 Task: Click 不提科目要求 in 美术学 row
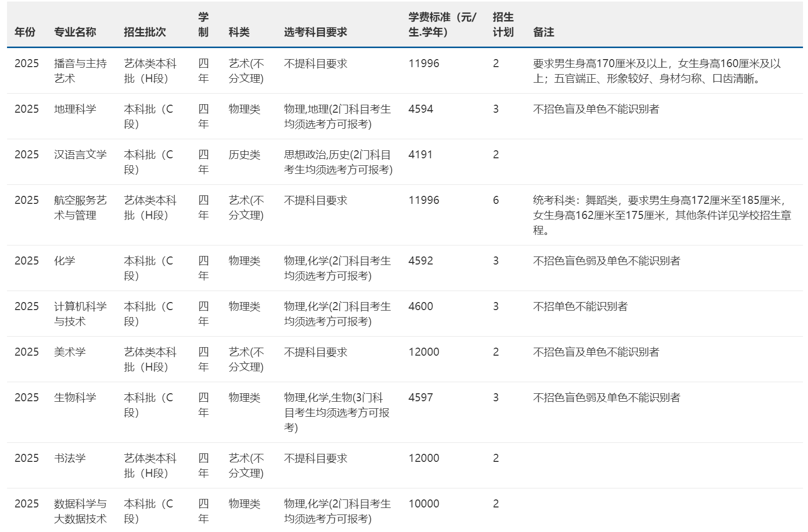coord(316,352)
